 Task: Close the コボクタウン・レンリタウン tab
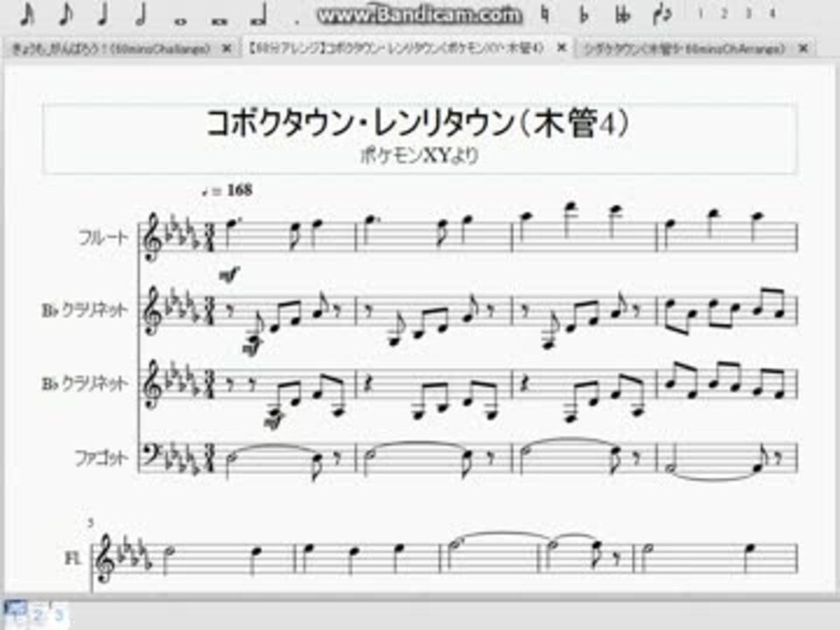[x=562, y=48]
